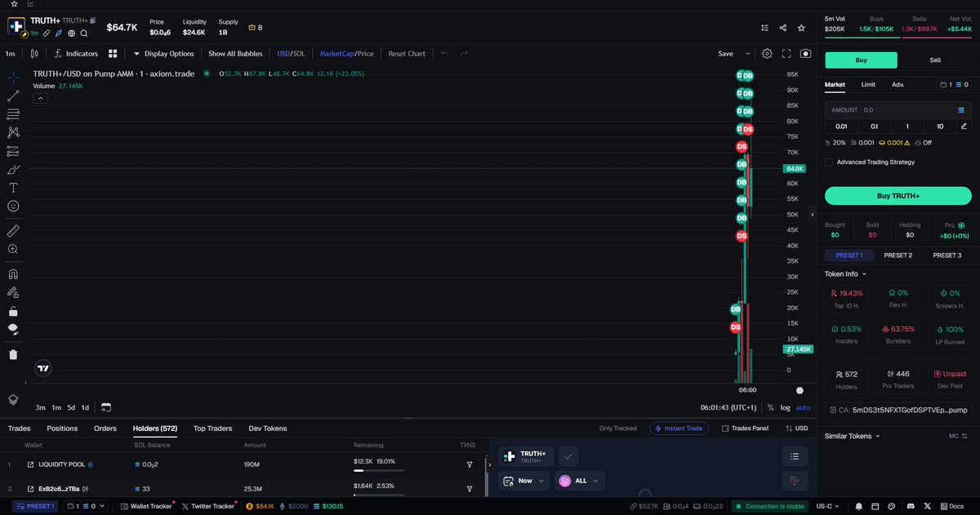Open the Now time dropdown
The width and height of the screenshot is (980, 515).
coord(524,481)
